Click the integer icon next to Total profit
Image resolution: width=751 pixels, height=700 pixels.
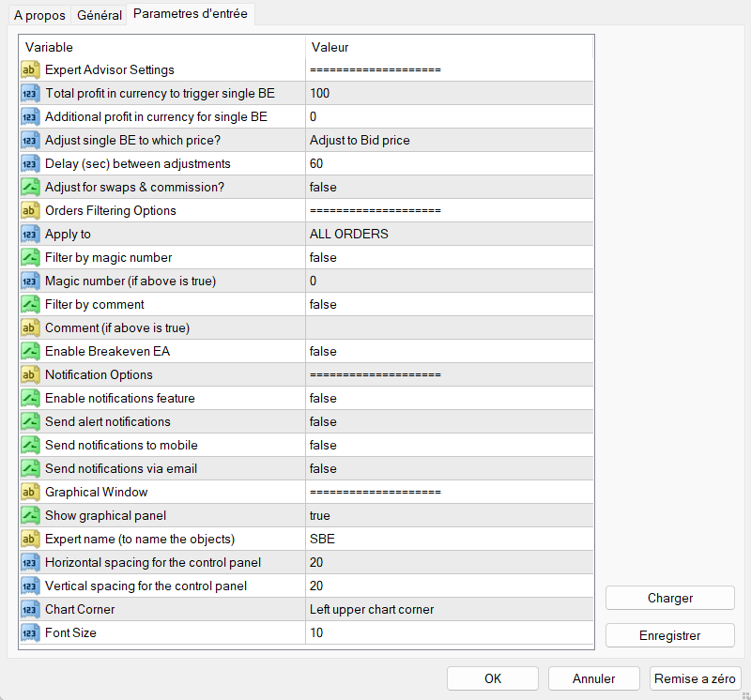[29, 94]
